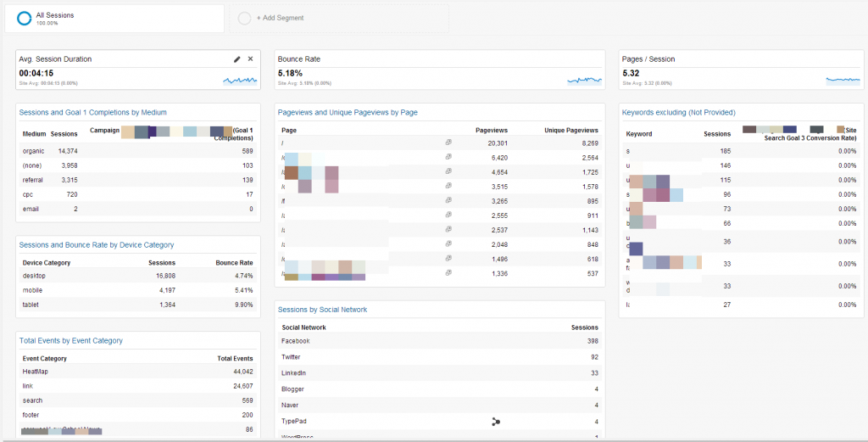
Task: Open Total Events by Event Category report
Action: (x=71, y=341)
